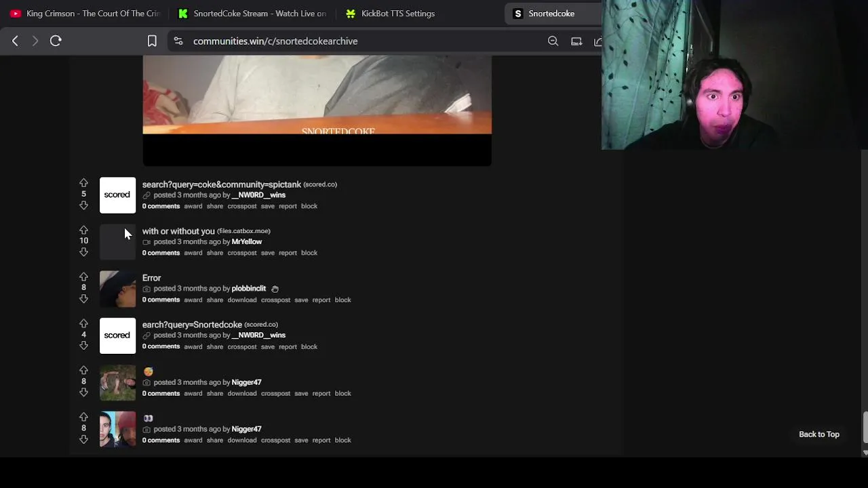This screenshot has width=868, height=488.
Task: Download the 'Error' post image
Action: 242,300
